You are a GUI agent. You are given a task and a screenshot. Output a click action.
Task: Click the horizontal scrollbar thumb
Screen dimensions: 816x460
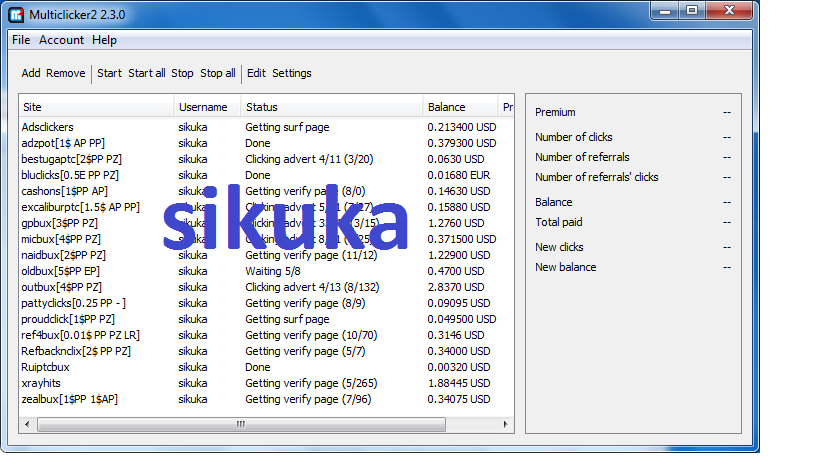coord(241,425)
